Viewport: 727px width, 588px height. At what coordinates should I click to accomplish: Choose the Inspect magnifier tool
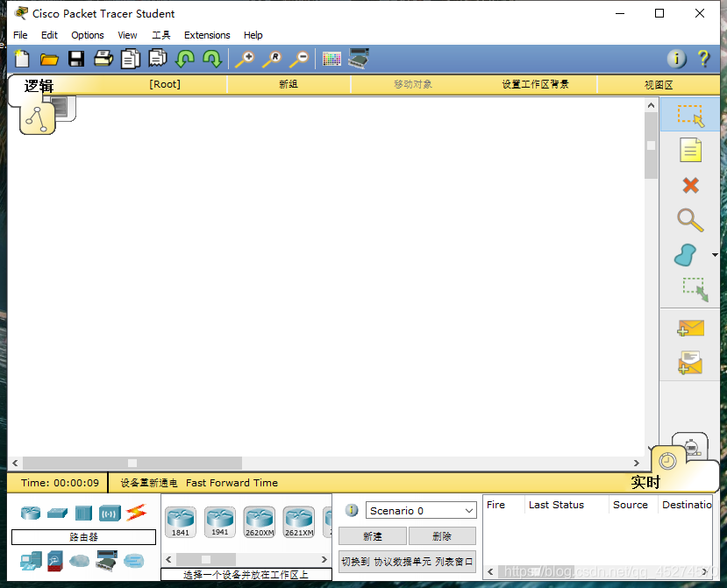690,220
